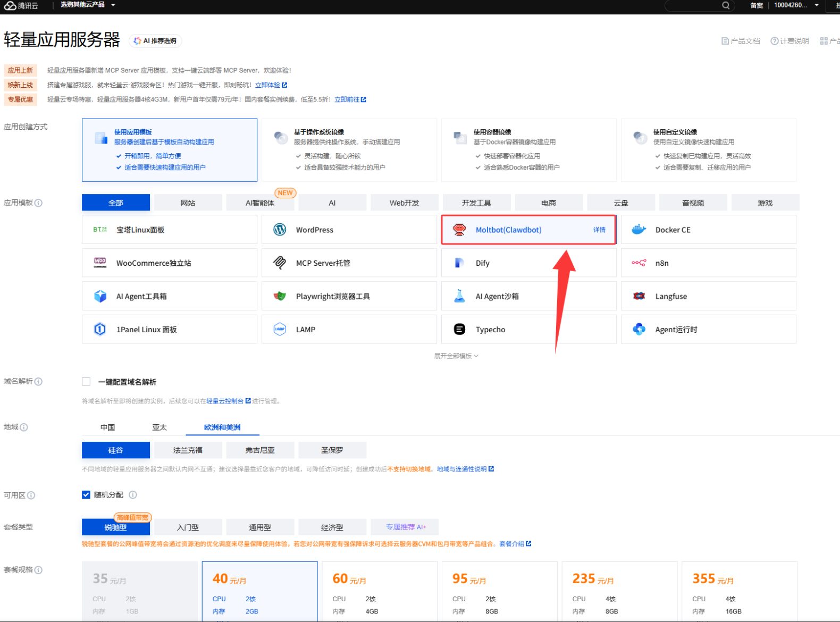
Task: Open the 轻量云控制台 link
Action: [229, 401]
